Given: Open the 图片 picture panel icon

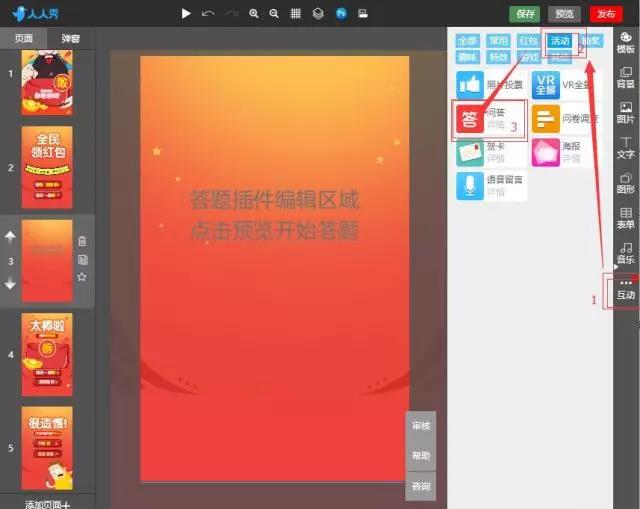Looking at the screenshot, I should (625, 113).
